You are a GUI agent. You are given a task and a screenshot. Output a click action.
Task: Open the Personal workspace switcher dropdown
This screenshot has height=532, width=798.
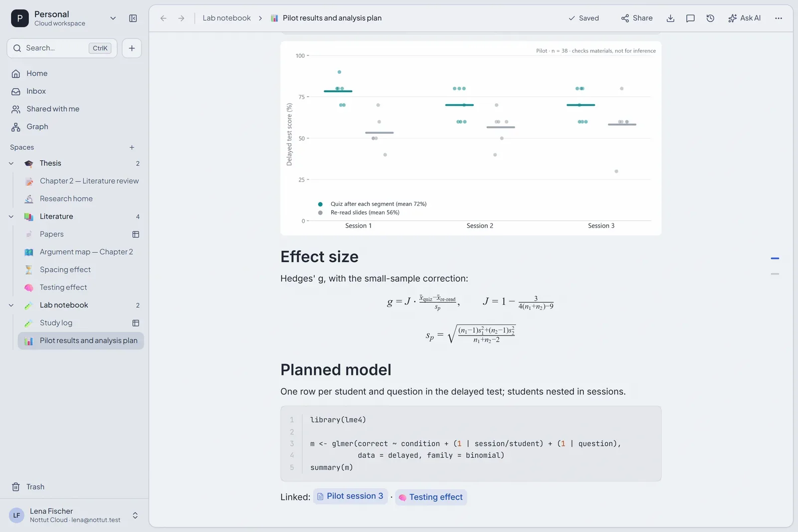pos(113,18)
